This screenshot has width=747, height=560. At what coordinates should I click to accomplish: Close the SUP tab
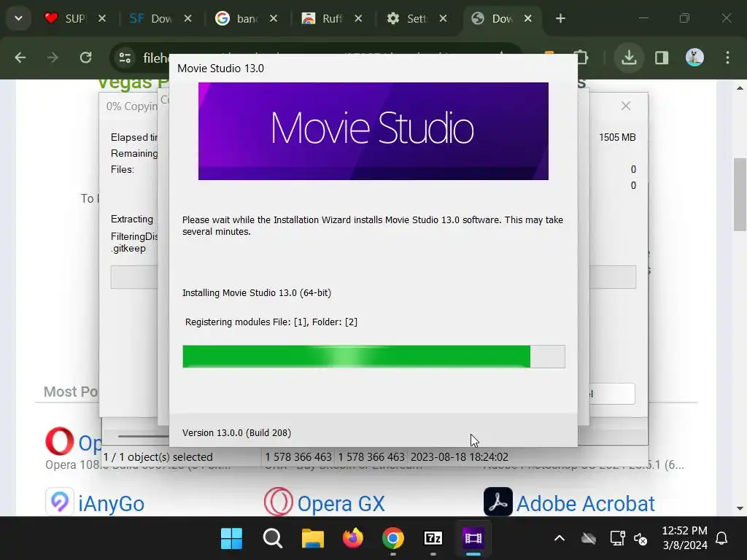(102, 18)
